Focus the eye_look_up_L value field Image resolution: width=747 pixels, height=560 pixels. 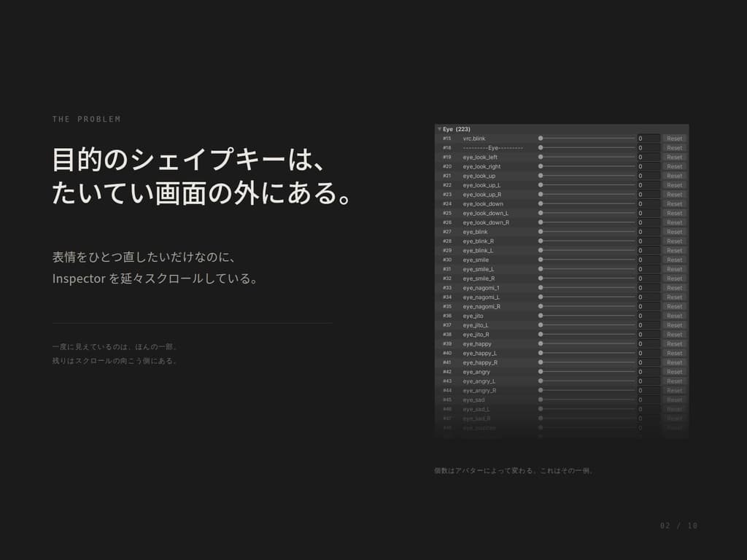[x=649, y=185]
